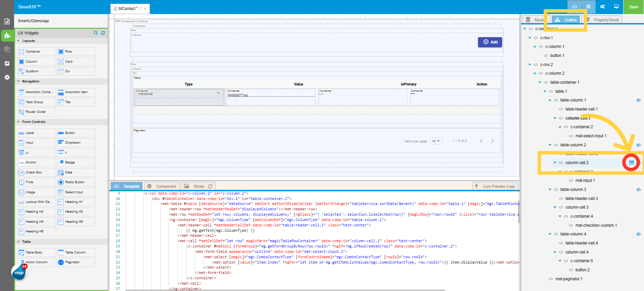Refresh the Styles tab using its icon
The image size is (644, 291).
pos(210,186)
